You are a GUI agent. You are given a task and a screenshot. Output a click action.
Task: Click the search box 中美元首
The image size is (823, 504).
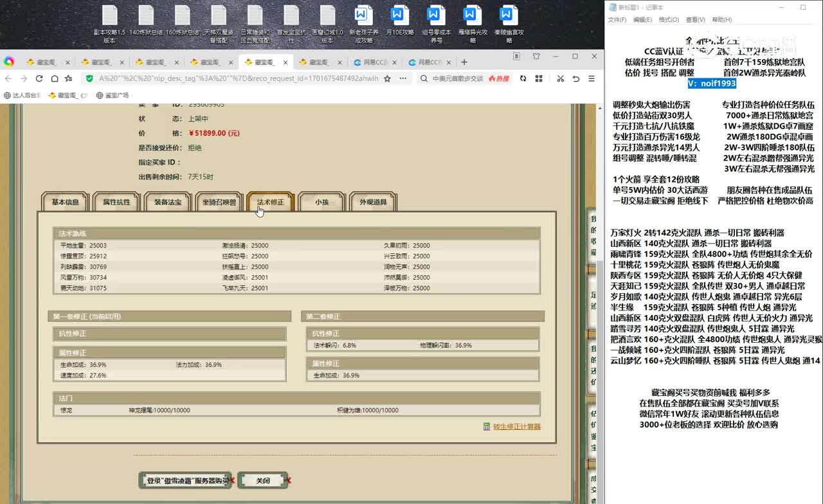458,78
